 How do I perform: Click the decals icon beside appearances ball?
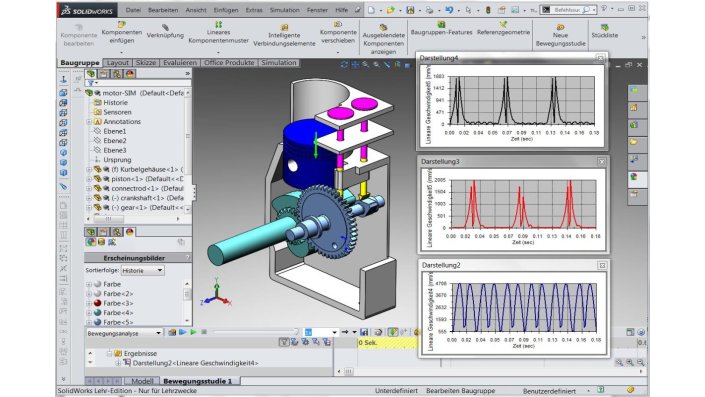(102, 242)
